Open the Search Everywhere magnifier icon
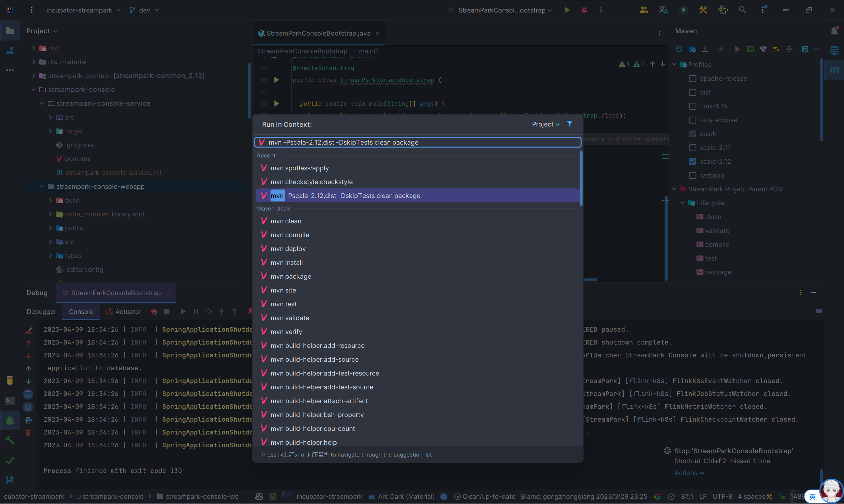Screen dimensions: 844x504 742,10
